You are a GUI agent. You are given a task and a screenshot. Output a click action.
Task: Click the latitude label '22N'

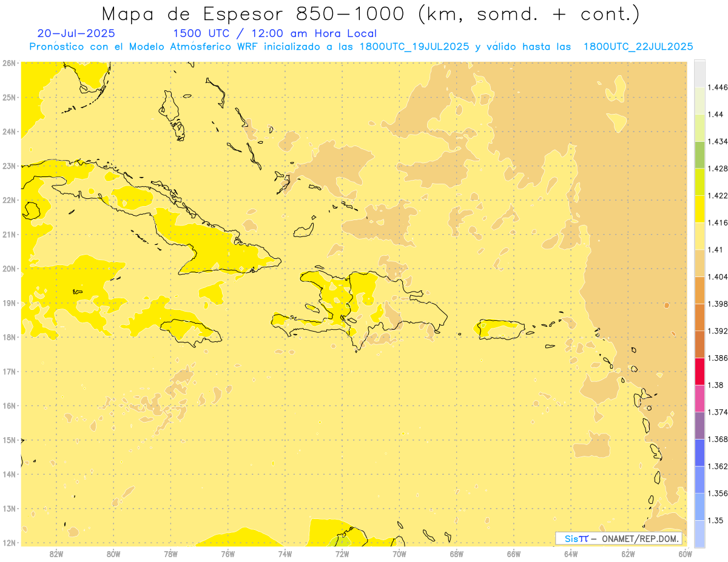point(9,200)
